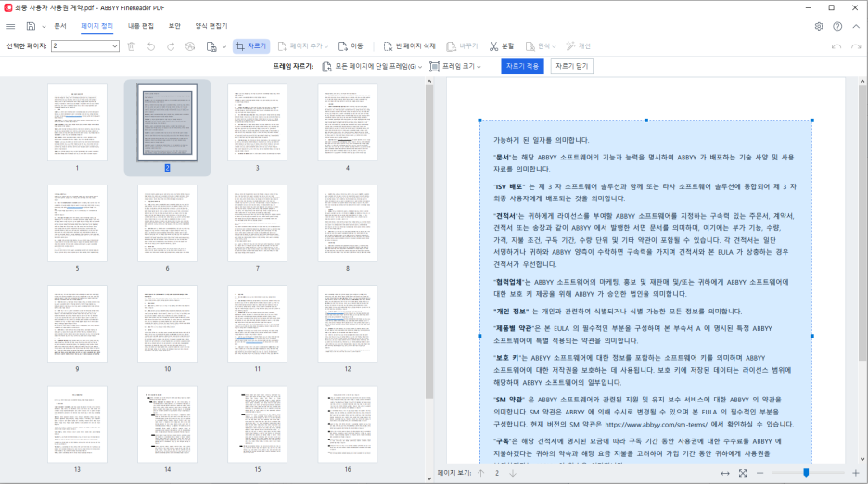Image resolution: width=868 pixels, height=484 pixels.
Task: Click the top-center crop frame handle
Action: pos(646,121)
